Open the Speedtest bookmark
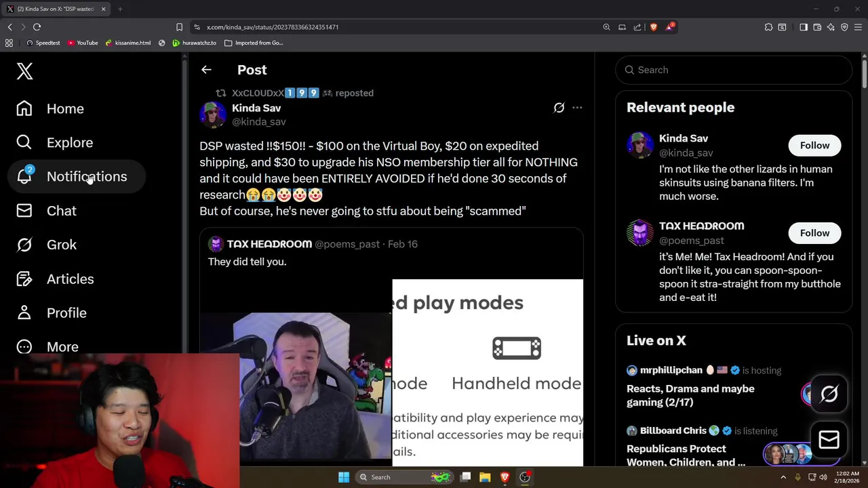 coord(43,43)
